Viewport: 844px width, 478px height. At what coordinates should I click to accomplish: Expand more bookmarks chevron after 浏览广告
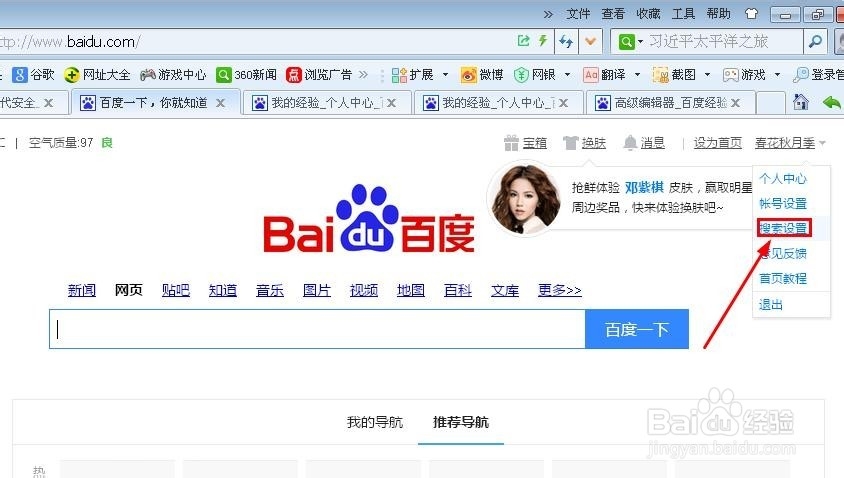point(363,75)
